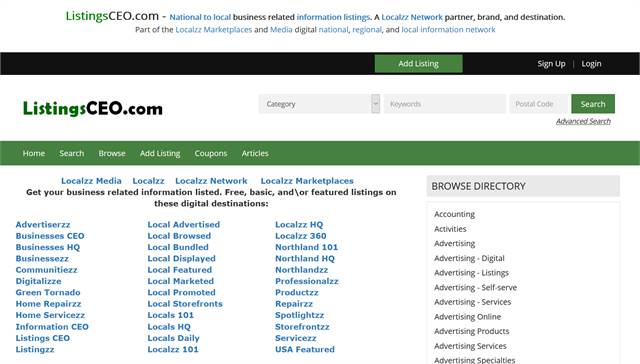Open the Listingzz link

pos(35,350)
